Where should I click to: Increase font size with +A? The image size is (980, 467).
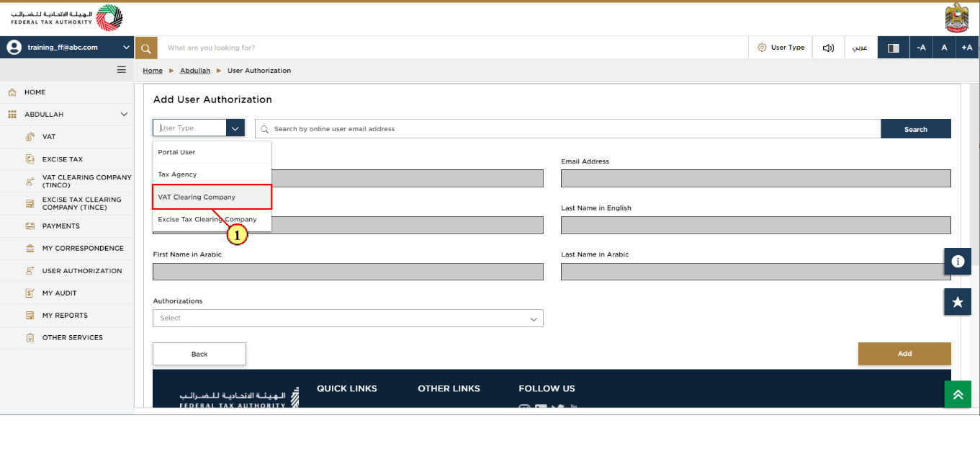[967, 48]
